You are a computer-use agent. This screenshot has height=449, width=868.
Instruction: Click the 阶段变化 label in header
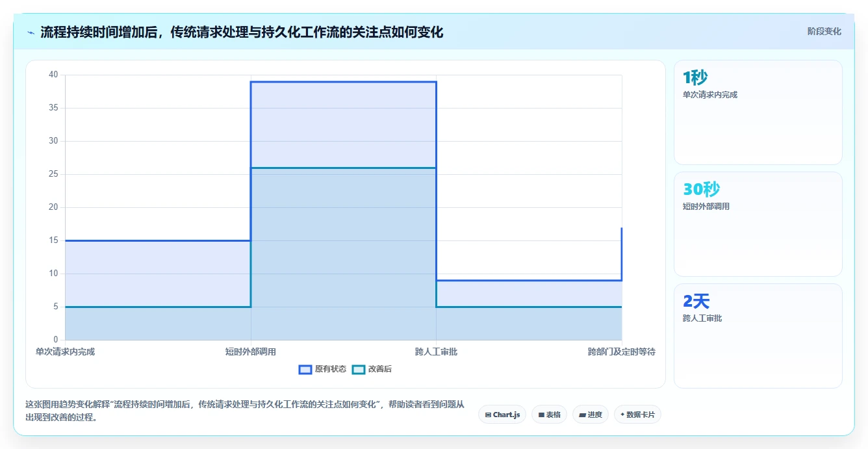[824, 31]
